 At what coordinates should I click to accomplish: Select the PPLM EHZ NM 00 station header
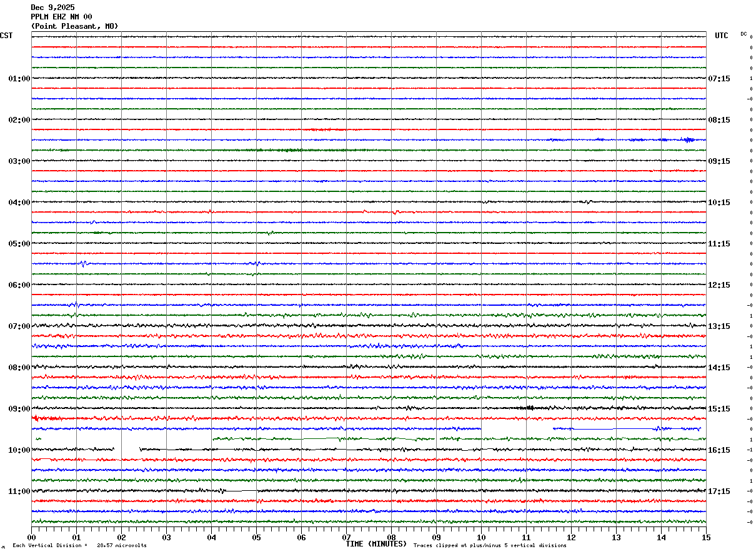(x=61, y=17)
